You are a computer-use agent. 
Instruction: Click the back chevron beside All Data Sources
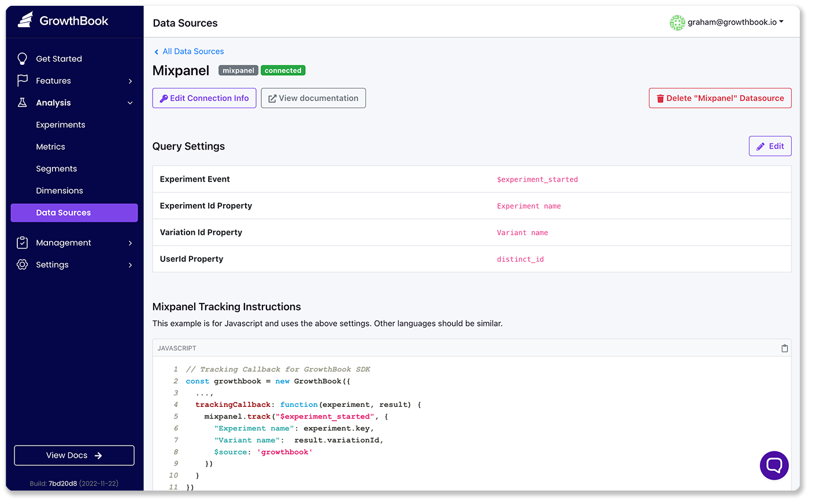(156, 52)
